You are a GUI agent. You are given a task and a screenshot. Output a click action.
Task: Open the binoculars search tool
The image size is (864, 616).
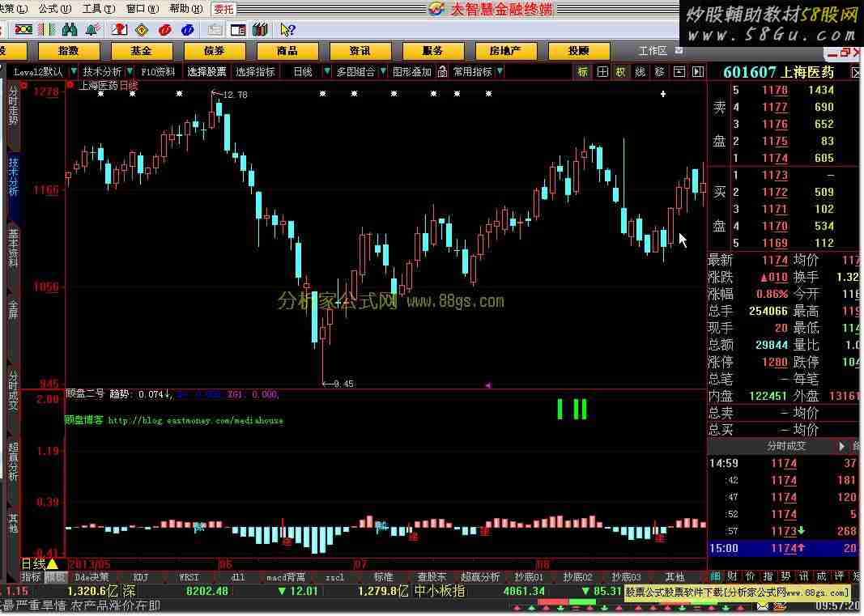click(x=70, y=30)
